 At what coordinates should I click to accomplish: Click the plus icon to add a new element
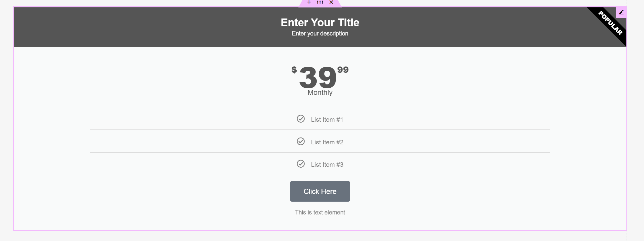click(309, 2)
